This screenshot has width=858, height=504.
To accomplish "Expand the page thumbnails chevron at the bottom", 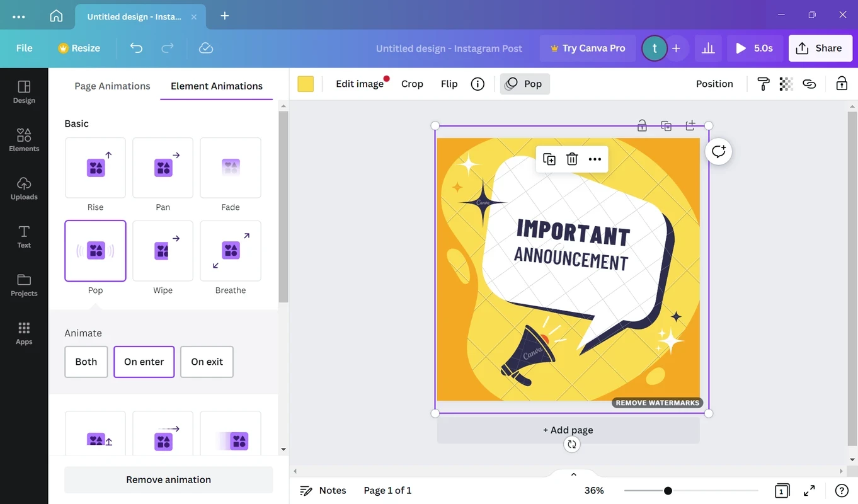I will coord(573,474).
